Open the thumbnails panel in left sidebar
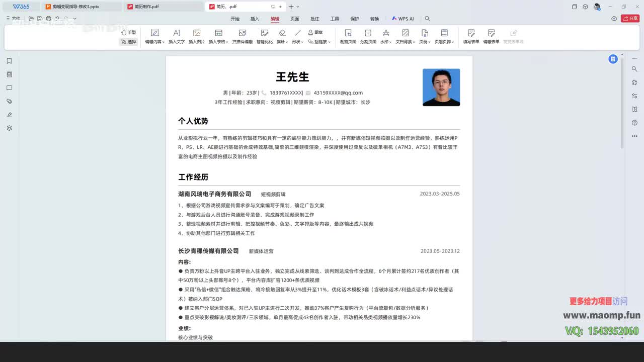Image resolution: width=644 pixels, height=362 pixels. [x=9, y=74]
